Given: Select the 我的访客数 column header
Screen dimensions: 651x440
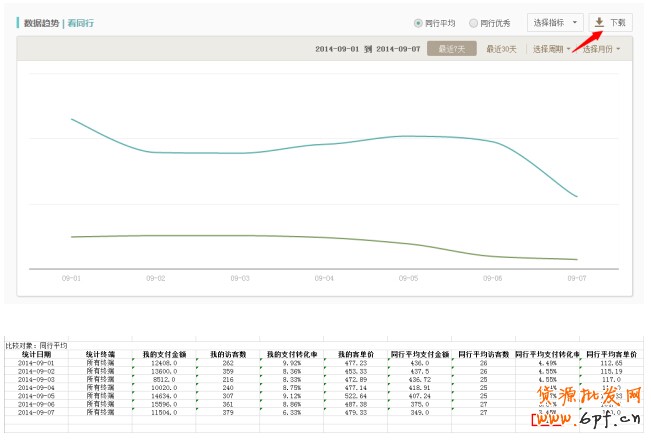Looking at the screenshot, I should click(228, 354).
